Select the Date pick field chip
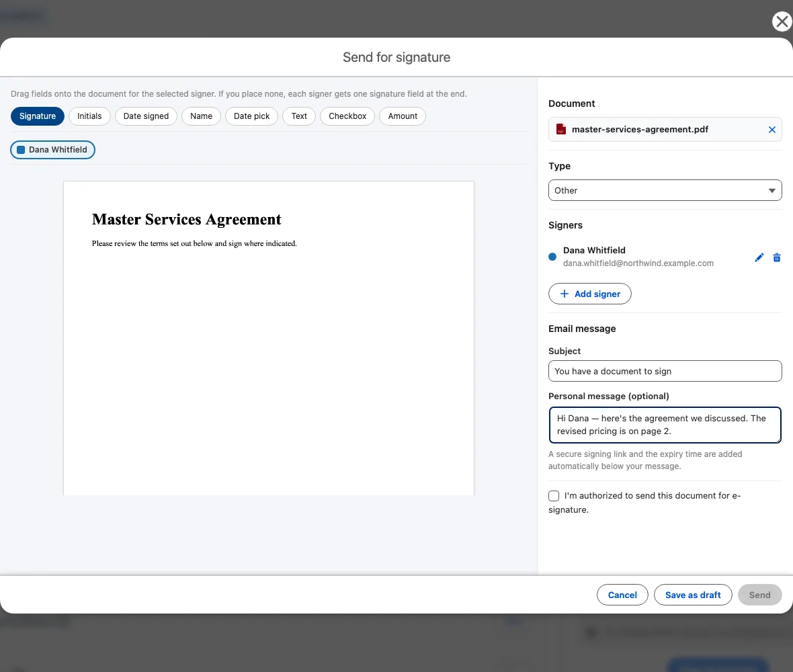Image resolution: width=793 pixels, height=672 pixels. coord(252,116)
